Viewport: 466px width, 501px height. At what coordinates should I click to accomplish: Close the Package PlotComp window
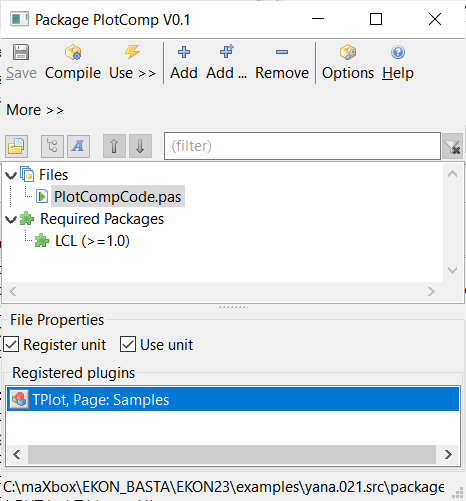[435, 19]
